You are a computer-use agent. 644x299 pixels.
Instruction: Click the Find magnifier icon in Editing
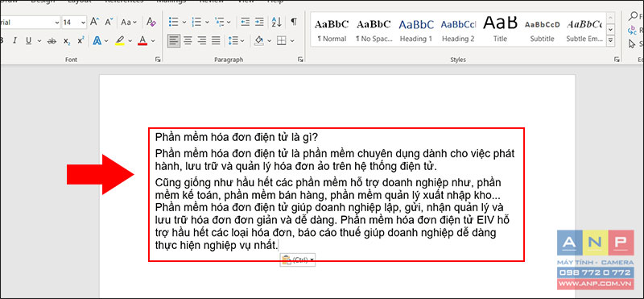click(634, 17)
